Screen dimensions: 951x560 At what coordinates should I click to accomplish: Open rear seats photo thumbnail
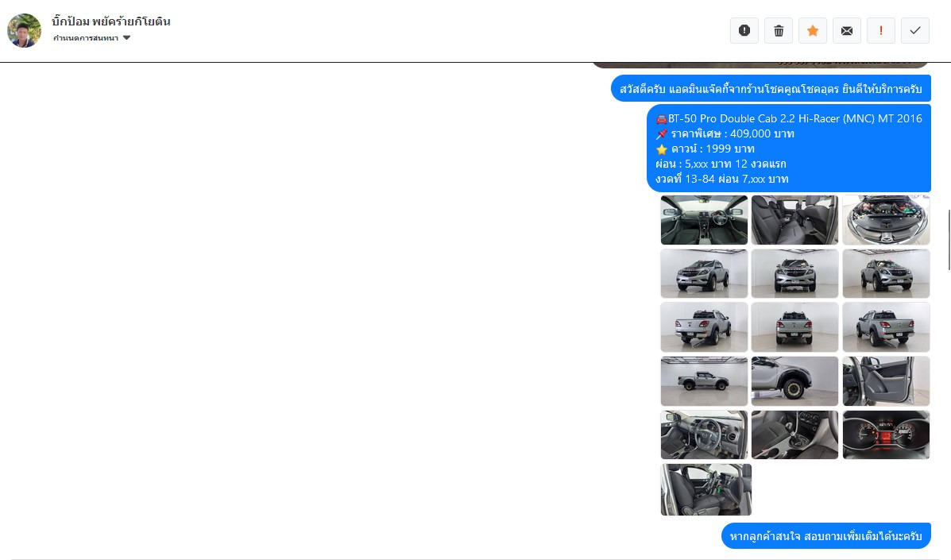click(794, 220)
